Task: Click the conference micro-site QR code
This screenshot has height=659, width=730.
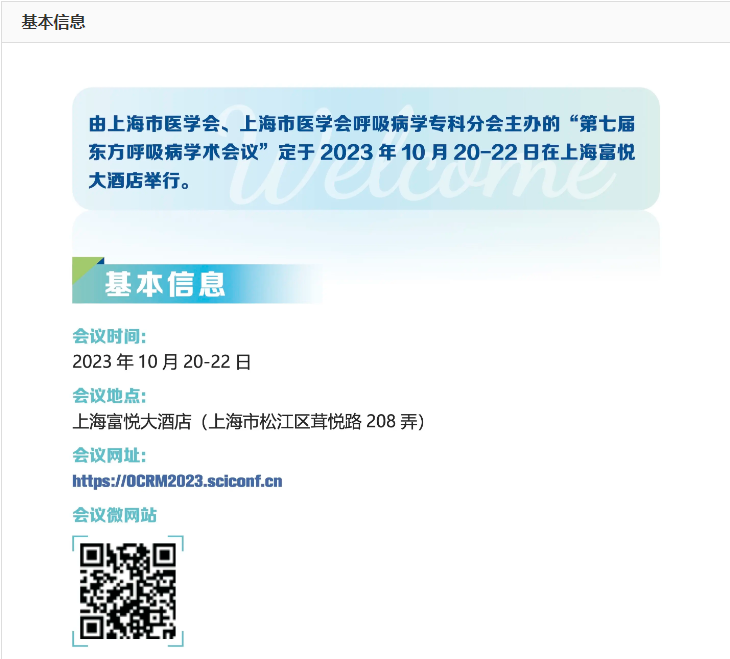Action: pos(128,591)
